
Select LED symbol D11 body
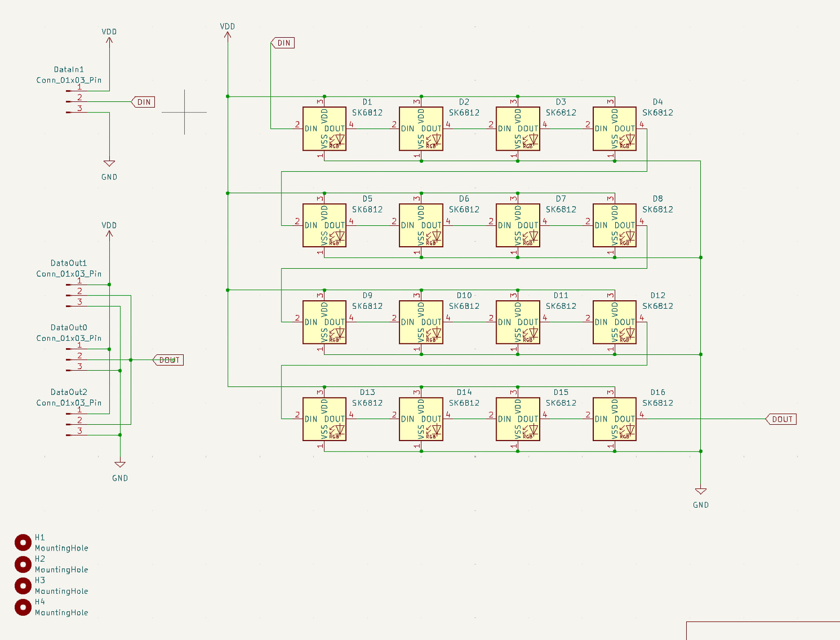coord(518,322)
